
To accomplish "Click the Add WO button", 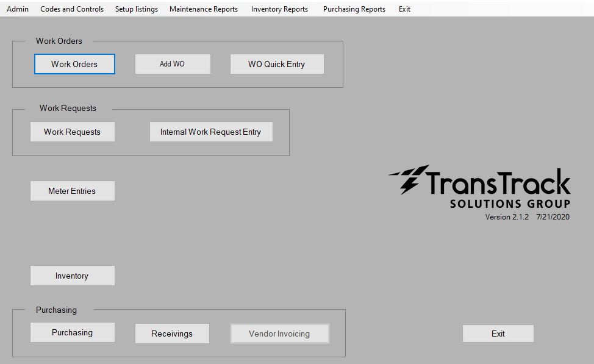I will pyautogui.click(x=173, y=64).
